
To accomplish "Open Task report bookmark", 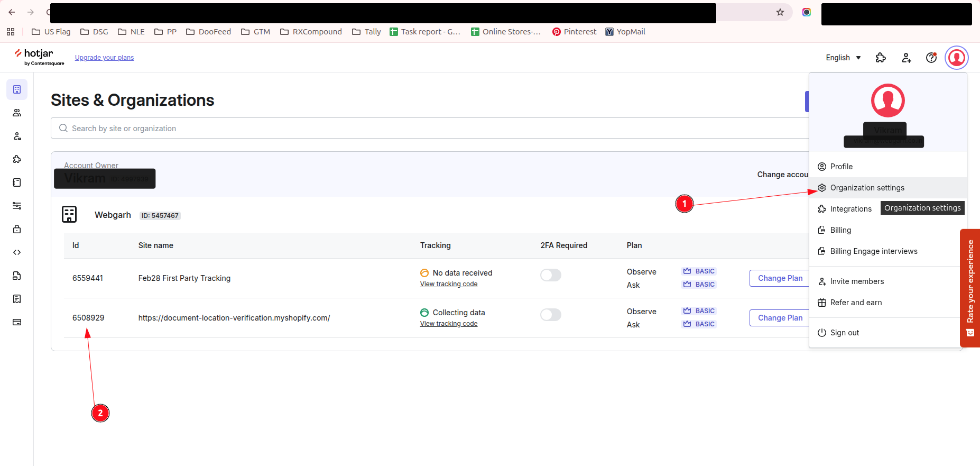I will (x=425, y=32).
